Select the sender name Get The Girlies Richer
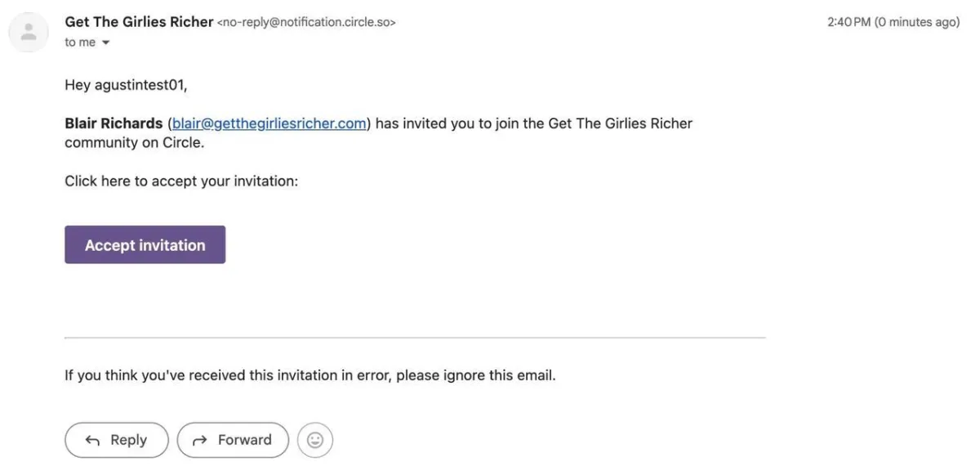Viewport: 980px width, 466px height. [x=139, y=22]
